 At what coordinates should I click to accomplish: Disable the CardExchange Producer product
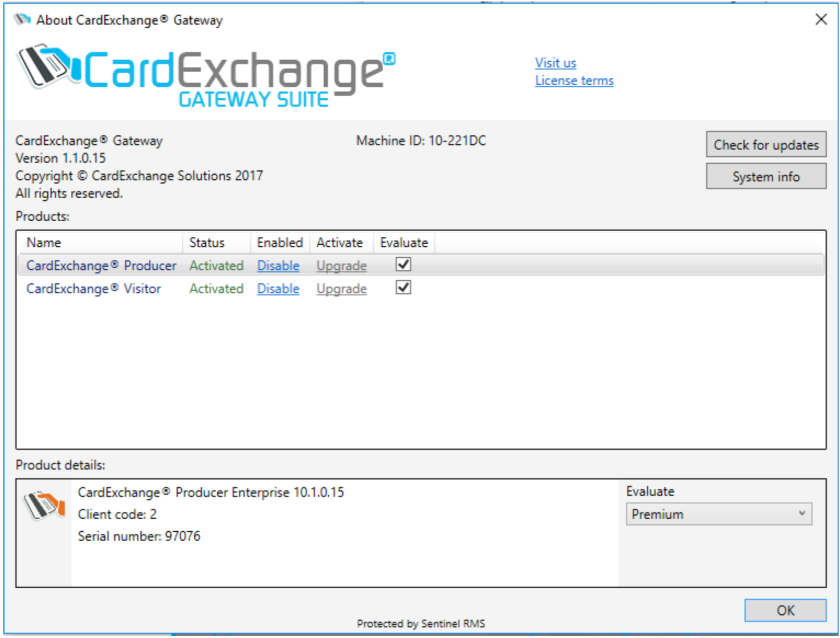(278, 266)
